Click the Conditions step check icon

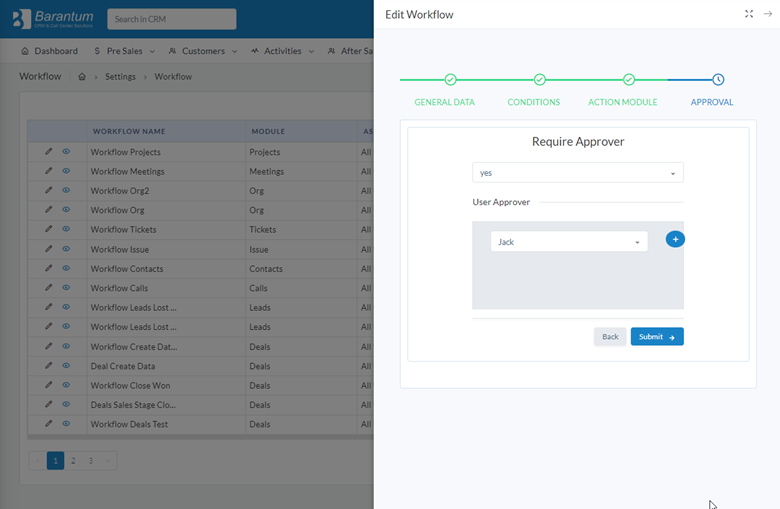click(539, 80)
